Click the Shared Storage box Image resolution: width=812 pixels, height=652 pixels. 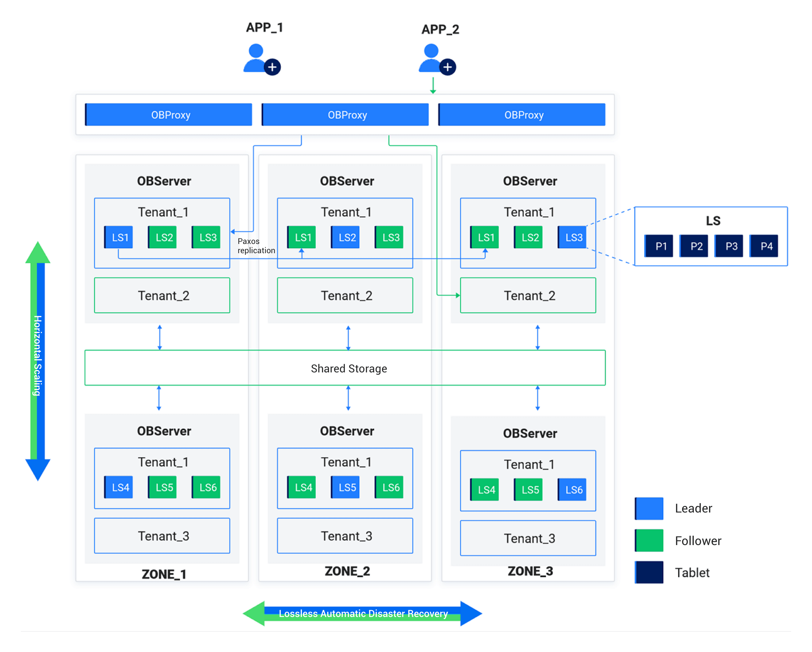[345, 368]
